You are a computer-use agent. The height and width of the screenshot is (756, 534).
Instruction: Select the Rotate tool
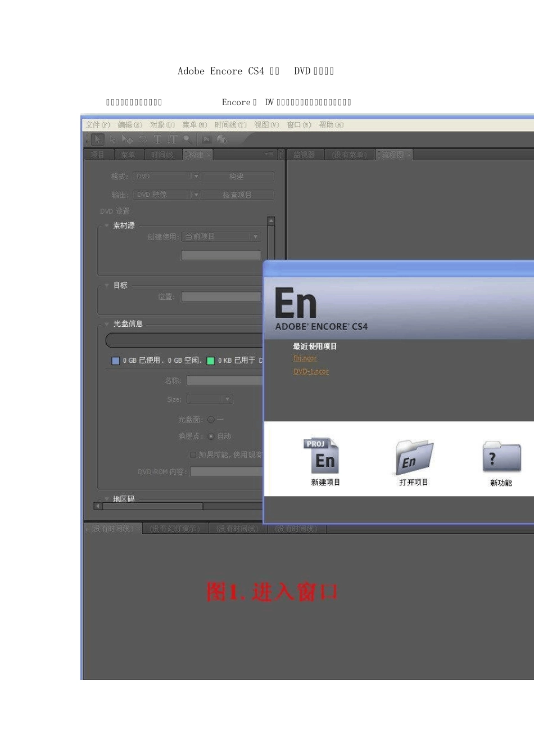(143, 139)
